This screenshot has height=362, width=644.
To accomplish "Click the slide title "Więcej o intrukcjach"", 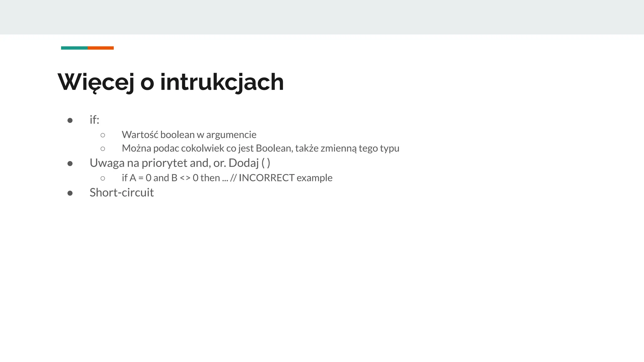I will [x=171, y=82].
